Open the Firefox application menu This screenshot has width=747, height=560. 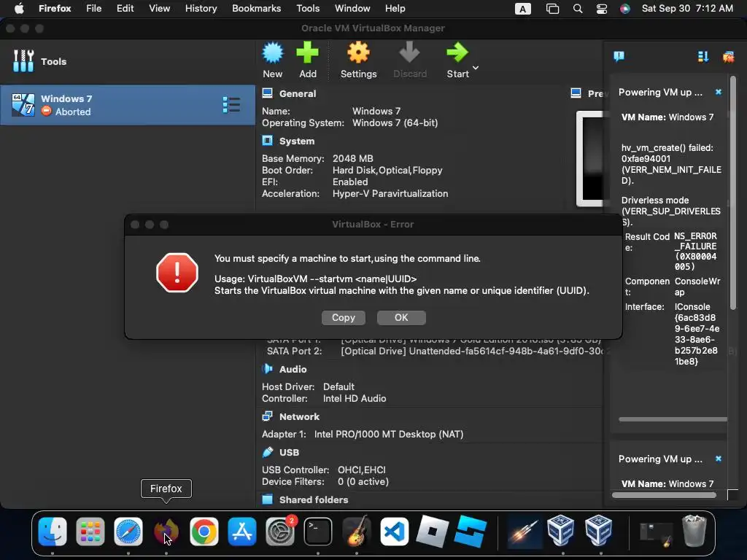55,9
